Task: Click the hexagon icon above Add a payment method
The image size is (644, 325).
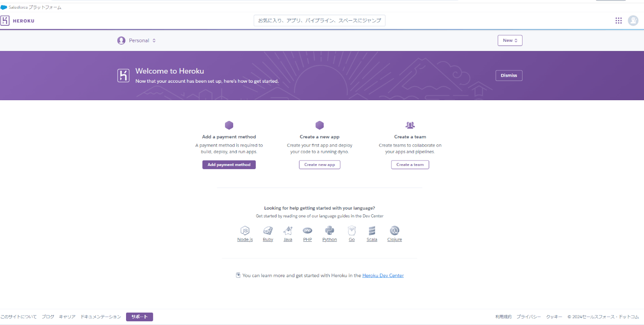Action: [229, 125]
